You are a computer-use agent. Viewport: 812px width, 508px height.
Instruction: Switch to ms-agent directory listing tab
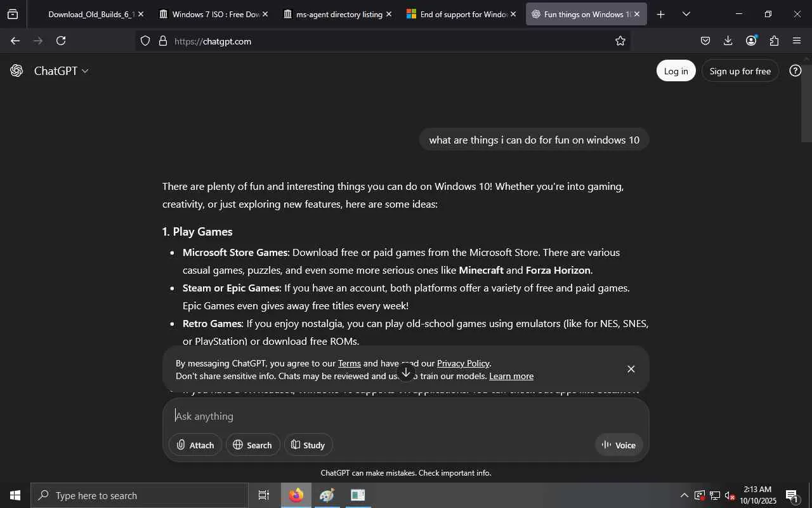pyautogui.click(x=338, y=14)
